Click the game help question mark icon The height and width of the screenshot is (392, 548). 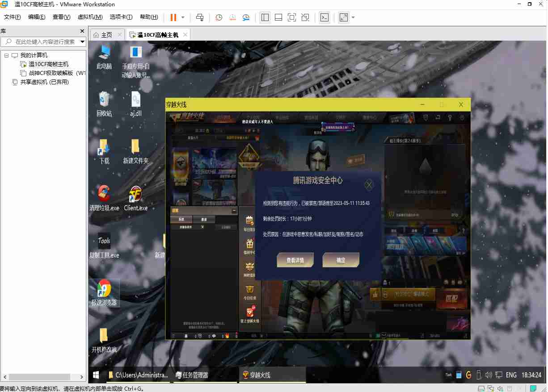point(450,117)
